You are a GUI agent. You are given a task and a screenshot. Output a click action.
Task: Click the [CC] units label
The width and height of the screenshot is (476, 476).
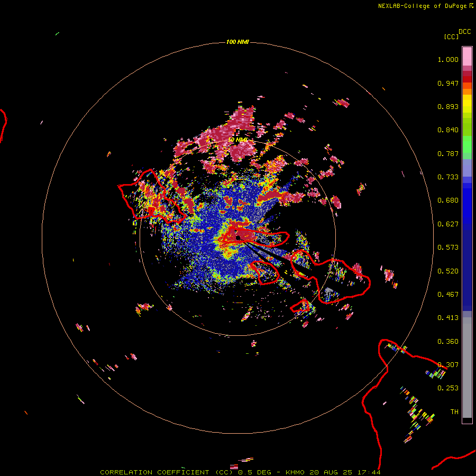pyautogui.click(x=452, y=36)
